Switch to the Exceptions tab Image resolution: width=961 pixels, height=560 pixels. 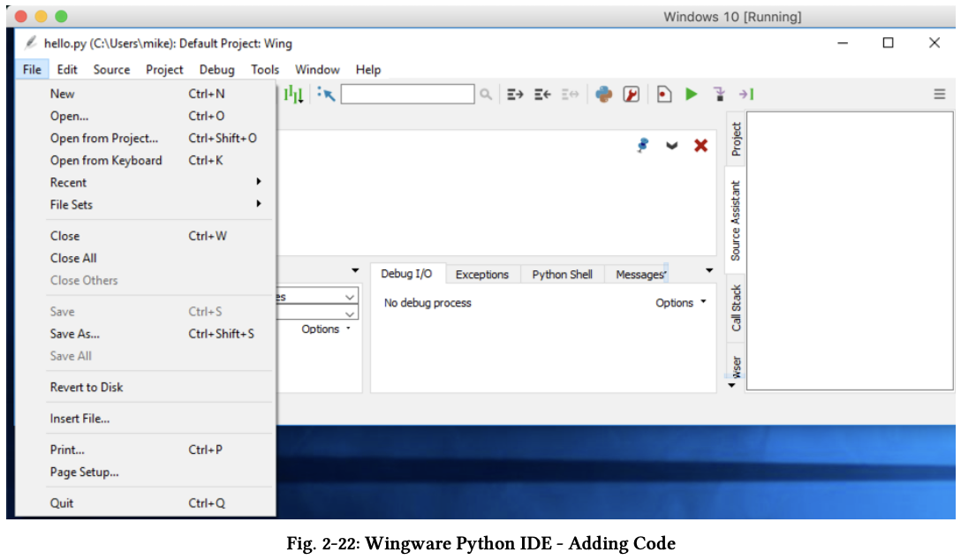pos(481,275)
